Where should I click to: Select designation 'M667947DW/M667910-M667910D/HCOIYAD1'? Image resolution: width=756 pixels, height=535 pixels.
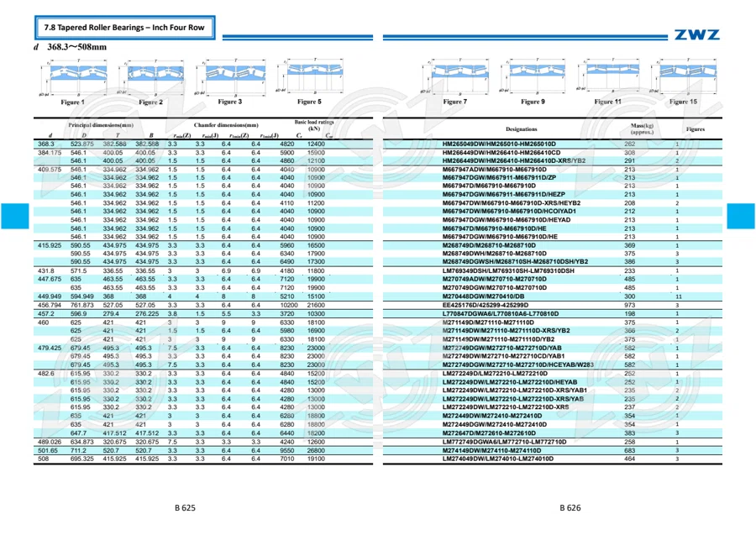[509, 211]
